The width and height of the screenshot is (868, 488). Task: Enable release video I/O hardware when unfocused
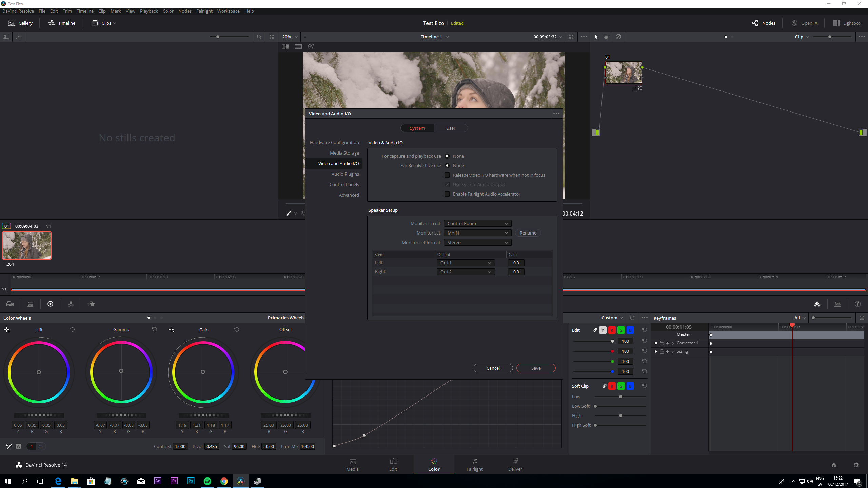coord(447,175)
